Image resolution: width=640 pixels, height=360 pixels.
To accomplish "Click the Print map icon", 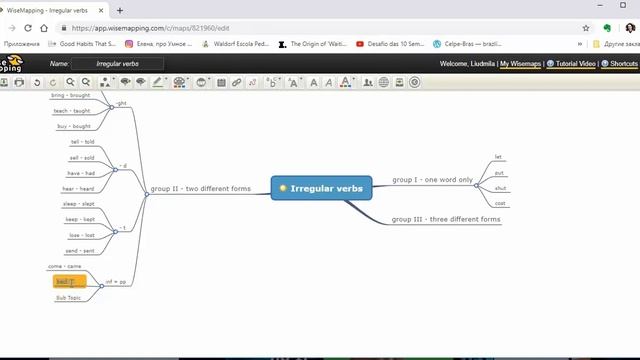I will coord(19,82).
